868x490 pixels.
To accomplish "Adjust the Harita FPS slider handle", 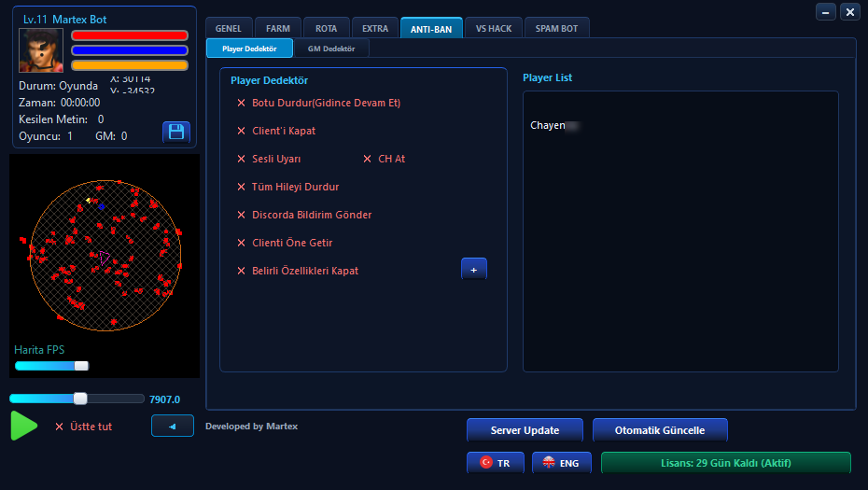I will 81,366.
